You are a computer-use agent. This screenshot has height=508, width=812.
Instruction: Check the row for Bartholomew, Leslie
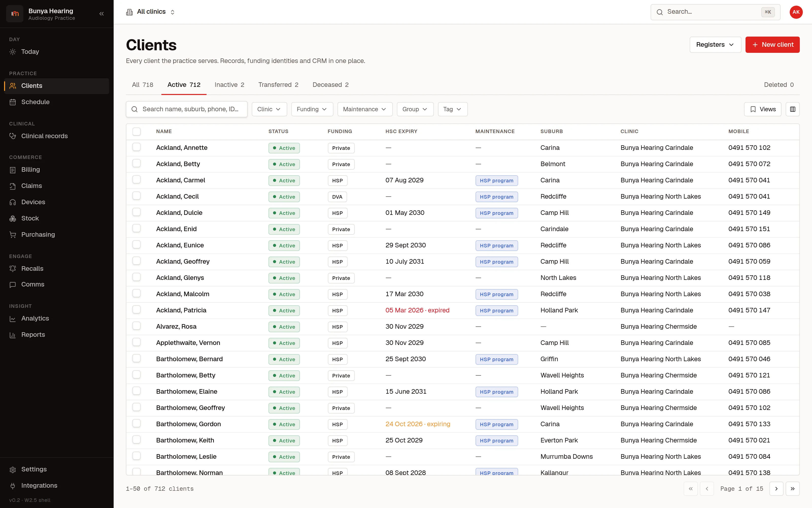pyautogui.click(x=136, y=456)
